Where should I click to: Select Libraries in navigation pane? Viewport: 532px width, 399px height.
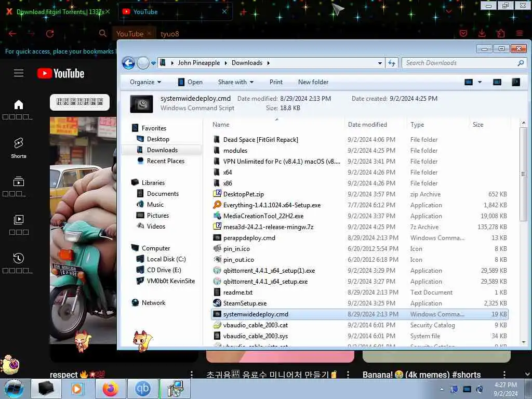pos(153,182)
